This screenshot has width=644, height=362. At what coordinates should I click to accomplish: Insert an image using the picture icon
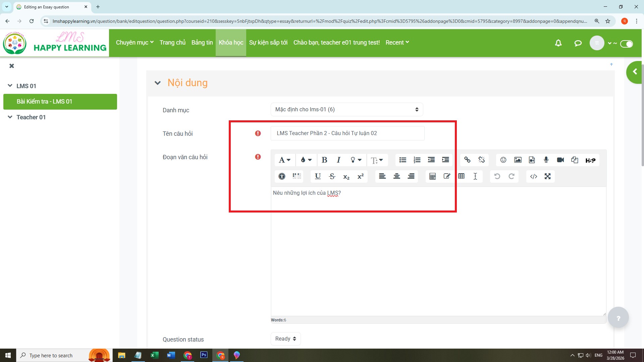point(518,160)
